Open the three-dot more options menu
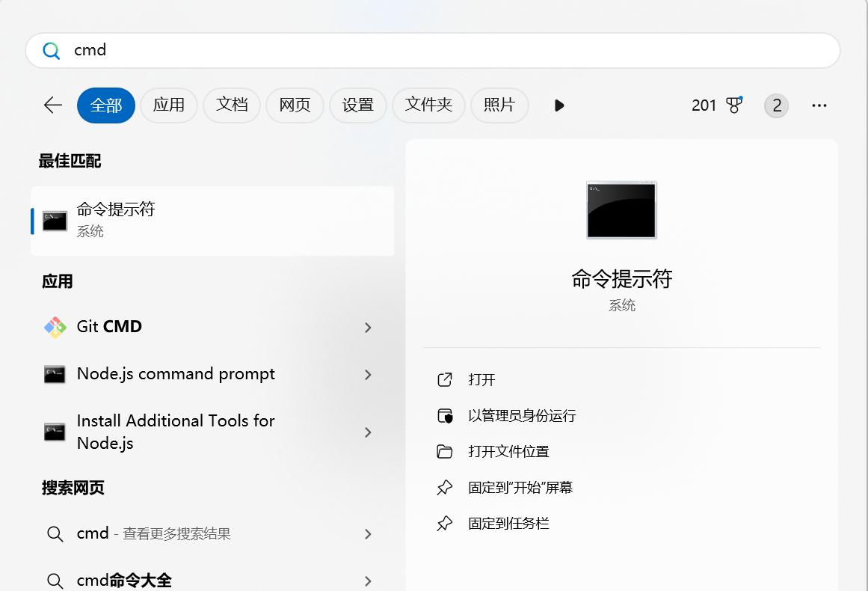 pyautogui.click(x=819, y=105)
